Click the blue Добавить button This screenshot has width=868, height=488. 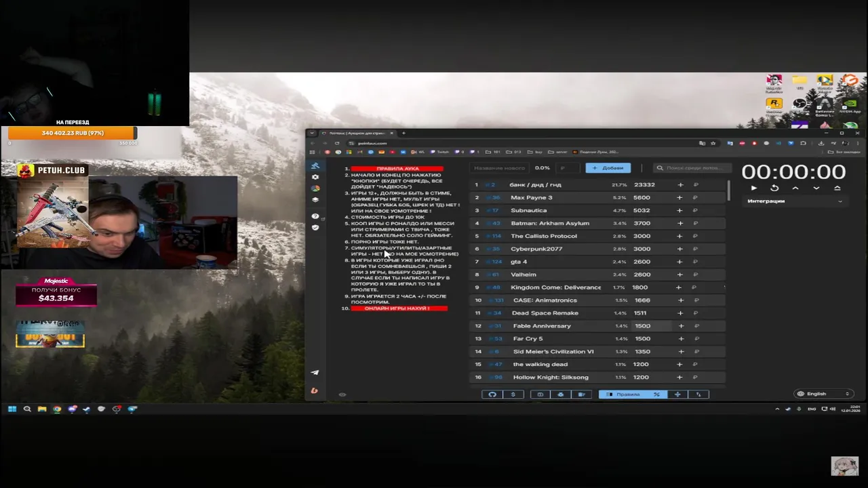pos(608,167)
